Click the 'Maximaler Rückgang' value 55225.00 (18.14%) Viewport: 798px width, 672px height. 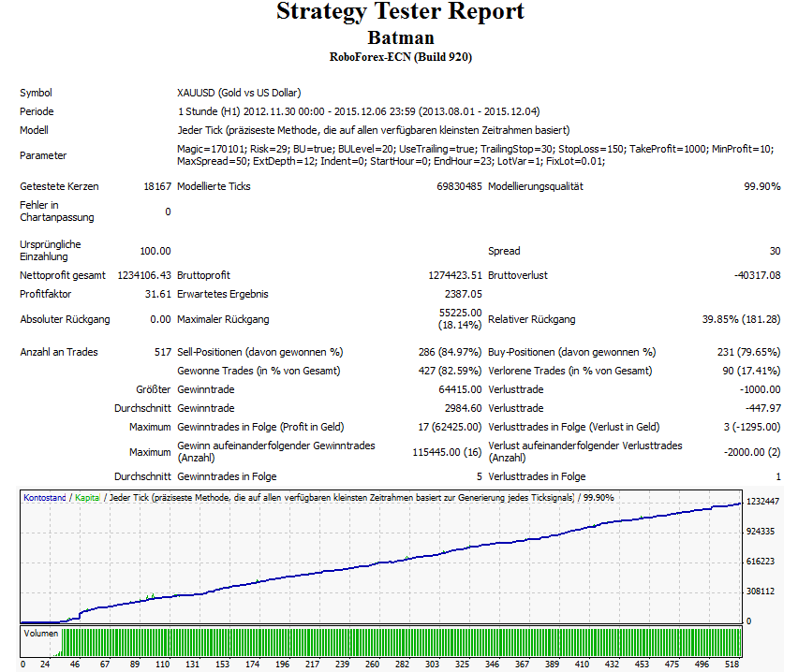(x=460, y=318)
